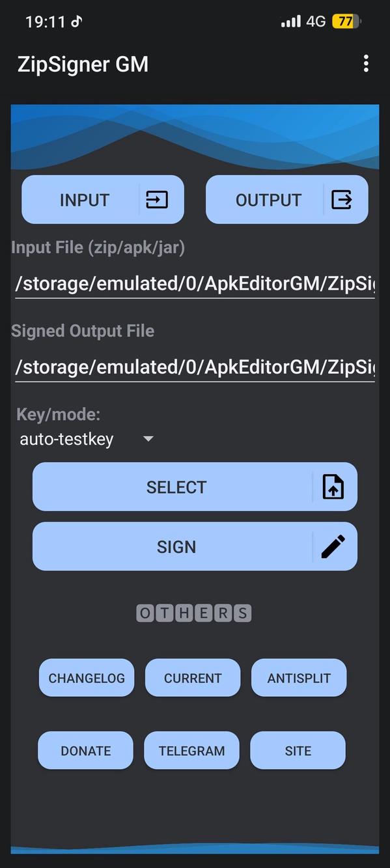
Task: Open the CHANGELOG
Action: (x=86, y=678)
